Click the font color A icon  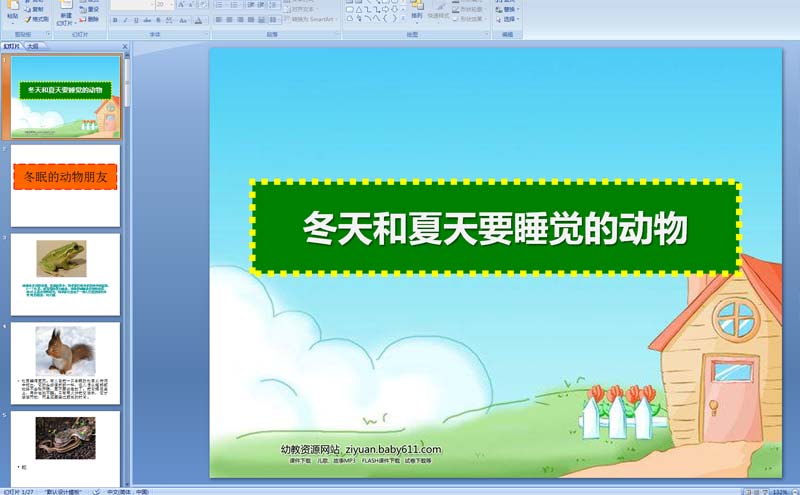point(198,19)
